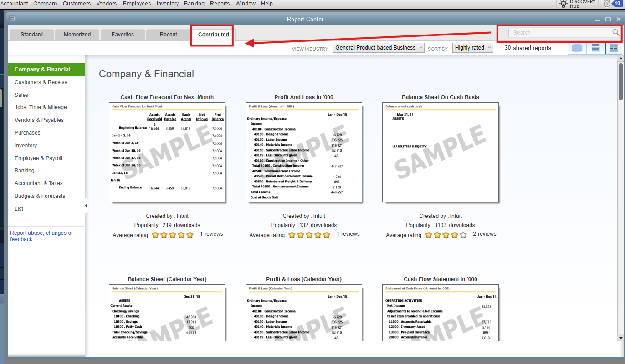Image resolution: width=625 pixels, height=364 pixels.
Task: Open the View Industry dropdown
Action: point(379,48)
